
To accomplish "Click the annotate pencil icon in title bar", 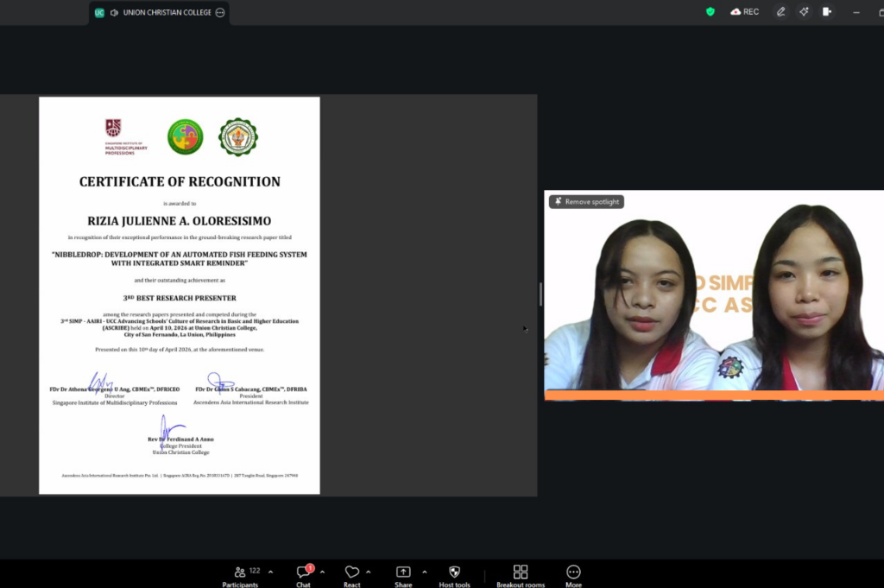I will pos(780,12).
